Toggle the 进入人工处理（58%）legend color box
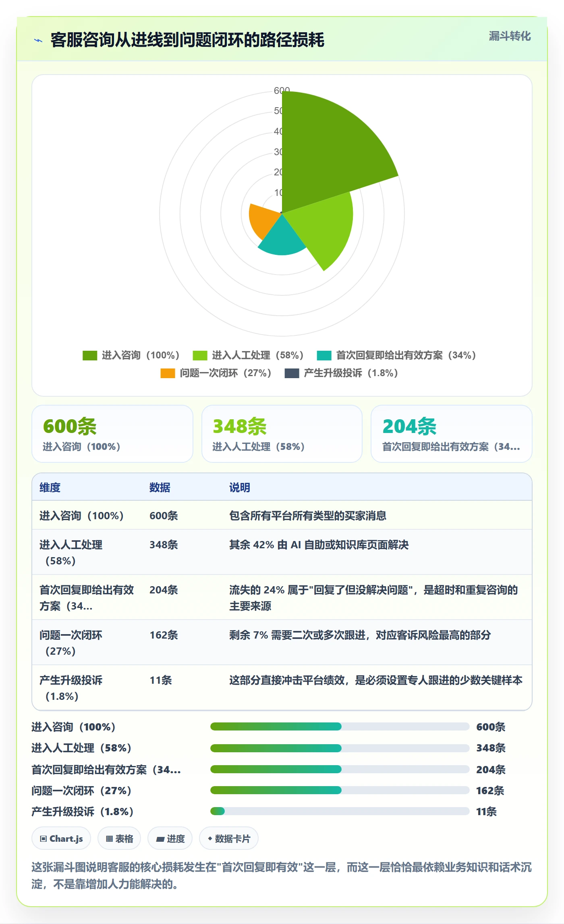564x924 pixels. click(200, 356)
